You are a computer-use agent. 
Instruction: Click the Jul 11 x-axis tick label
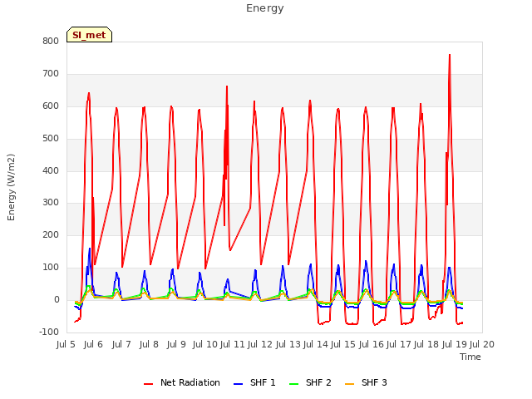pyautogui.click(x=233, y=344)
